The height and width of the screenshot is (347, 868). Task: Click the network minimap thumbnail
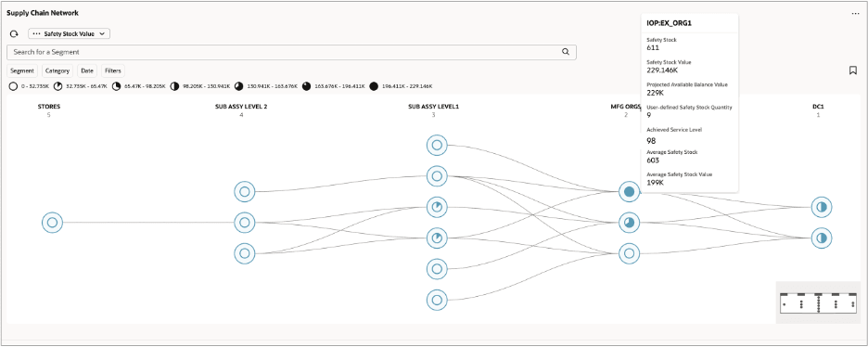coord(818,302)
